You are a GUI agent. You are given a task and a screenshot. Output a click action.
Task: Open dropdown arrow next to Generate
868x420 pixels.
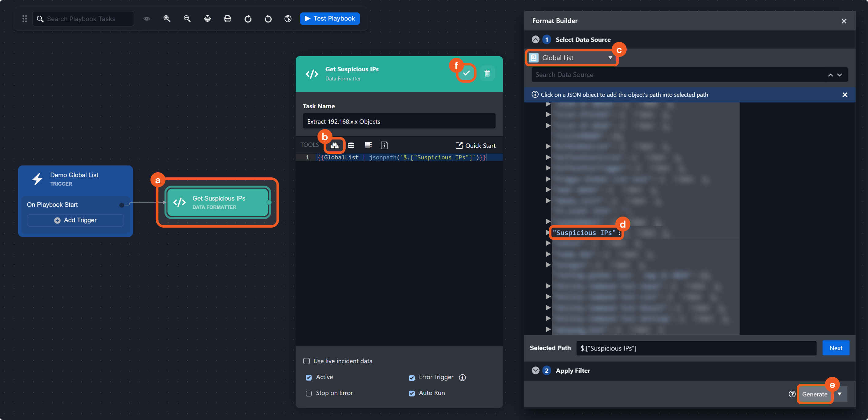tap(839, 394)
